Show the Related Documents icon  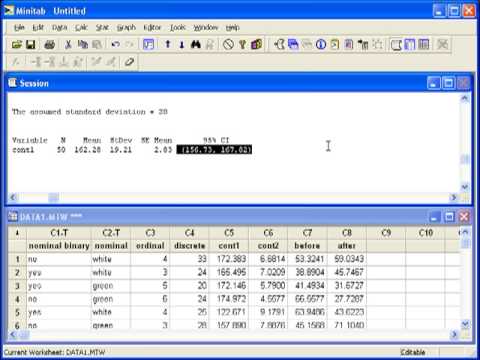(x=363, y=44)
